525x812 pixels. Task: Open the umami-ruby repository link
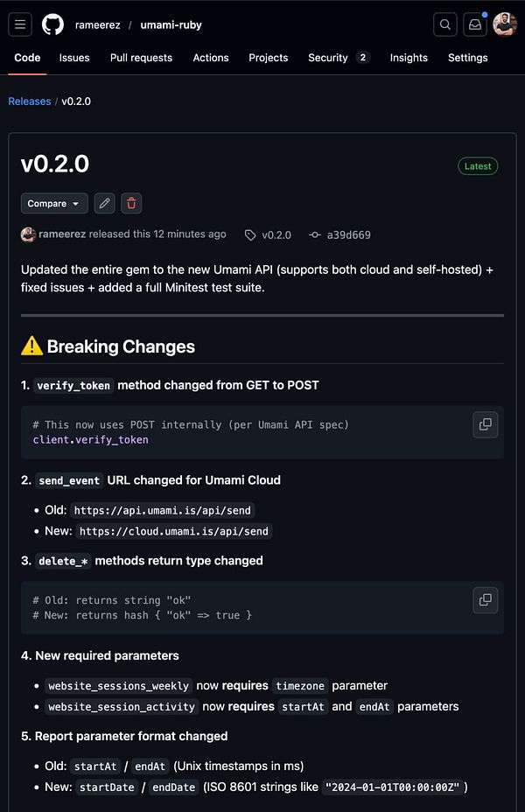pos(171,24)
